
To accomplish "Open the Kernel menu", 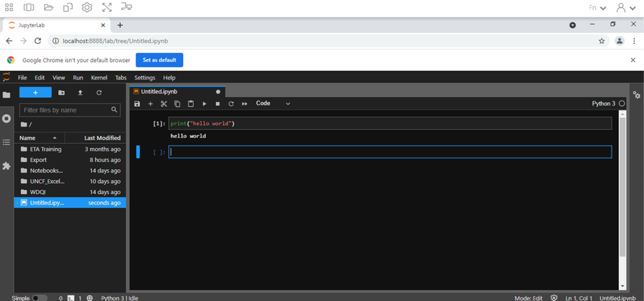I will (x=99, y=78).
